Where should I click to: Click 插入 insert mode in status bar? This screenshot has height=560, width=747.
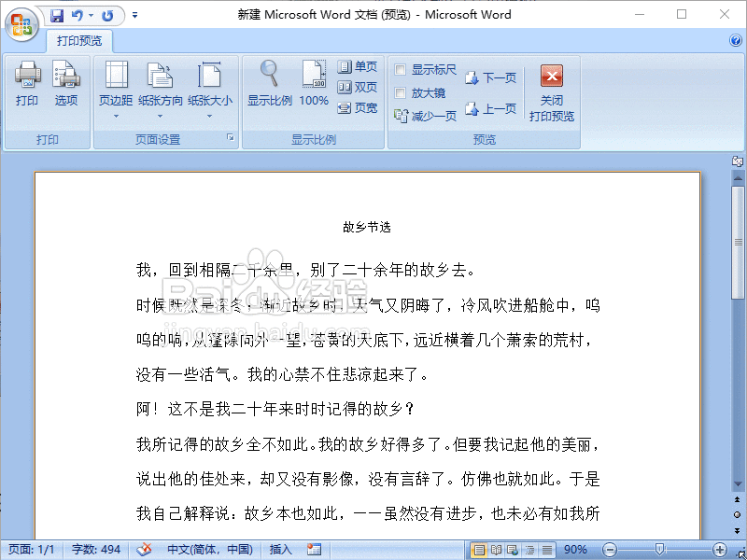pyautogui.click(x=279, y=549)
